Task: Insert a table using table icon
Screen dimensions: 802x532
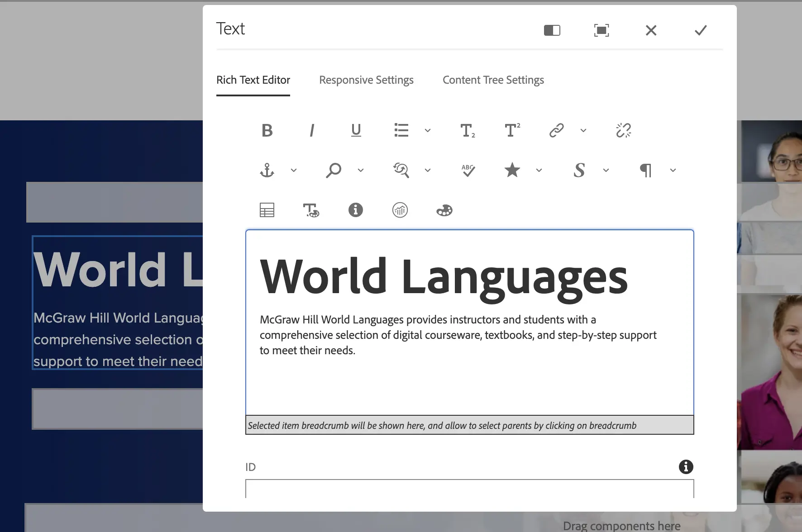Action: pos(267,210)
